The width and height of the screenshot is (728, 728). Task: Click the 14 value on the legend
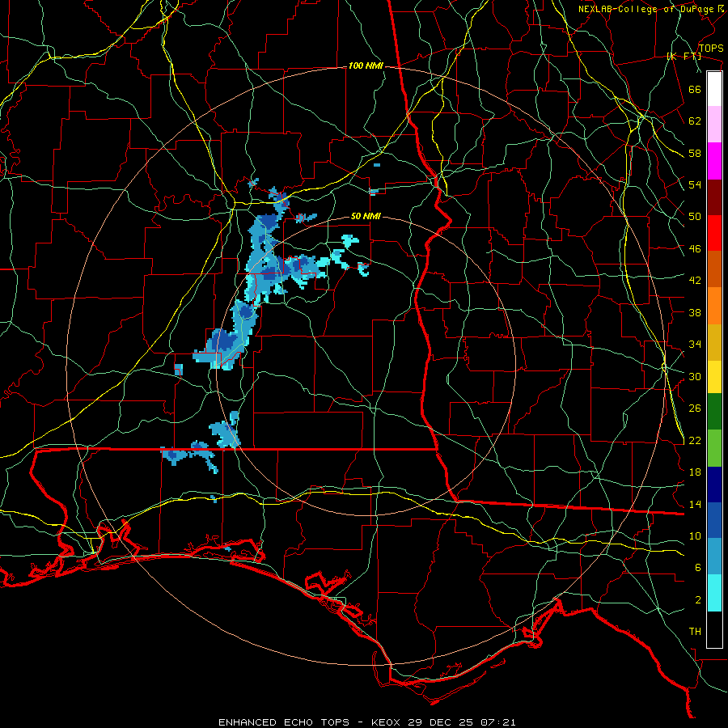[695, 504]
